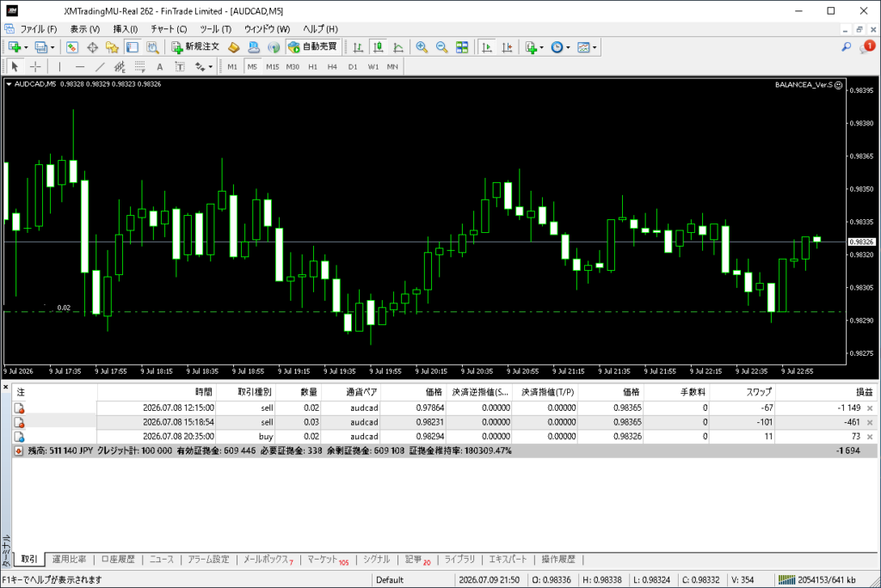Open the 表示 (V) menu
The width and height of the screenshot is (881, 588).
(x=85, y=28)
